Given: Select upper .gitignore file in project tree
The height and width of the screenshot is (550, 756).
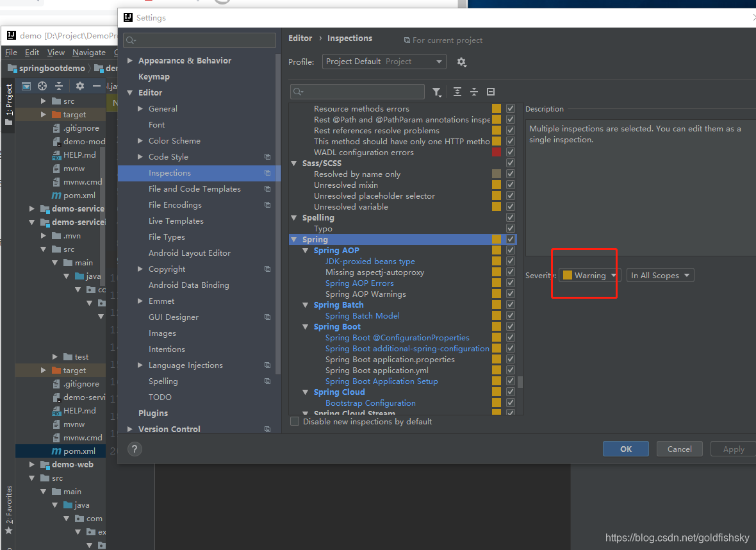Looking at the screenshot, I should 75,128.
